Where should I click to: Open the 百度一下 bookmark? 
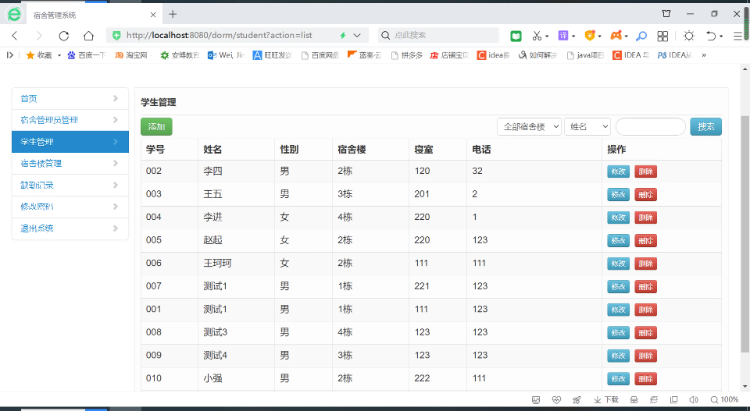click(87, 55)
